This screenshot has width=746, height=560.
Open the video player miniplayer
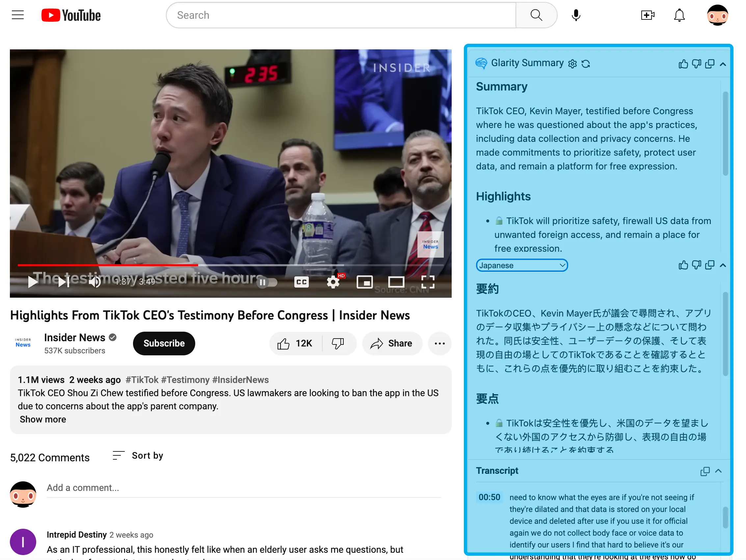(365, 282)
